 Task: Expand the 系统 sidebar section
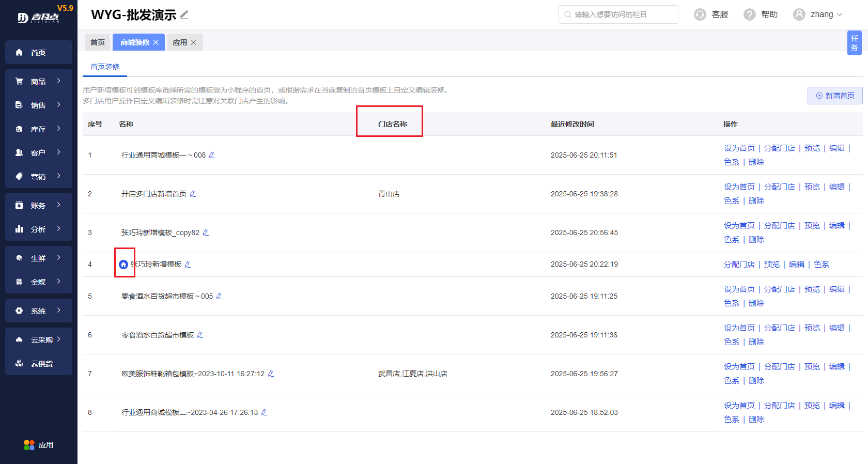pyautogui.click(x=39, y=311)
